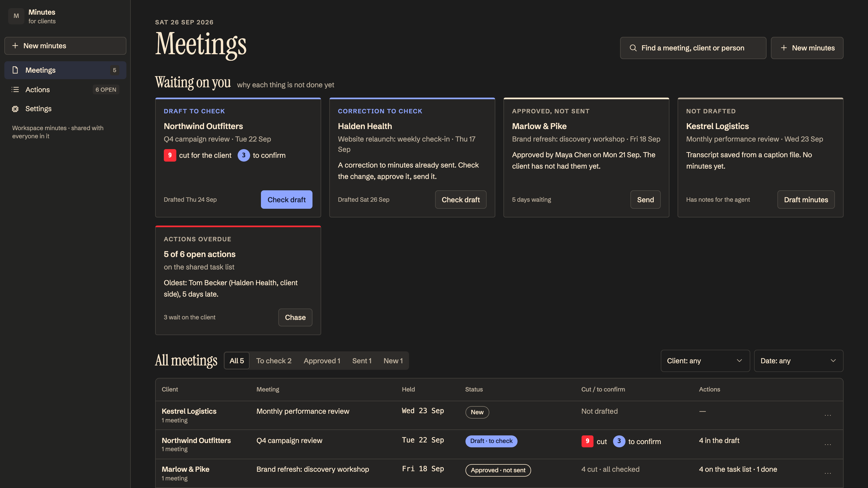Switch to the Approved 1 tab
Viewport: 868px width, 488px height.
click(322, 361)
